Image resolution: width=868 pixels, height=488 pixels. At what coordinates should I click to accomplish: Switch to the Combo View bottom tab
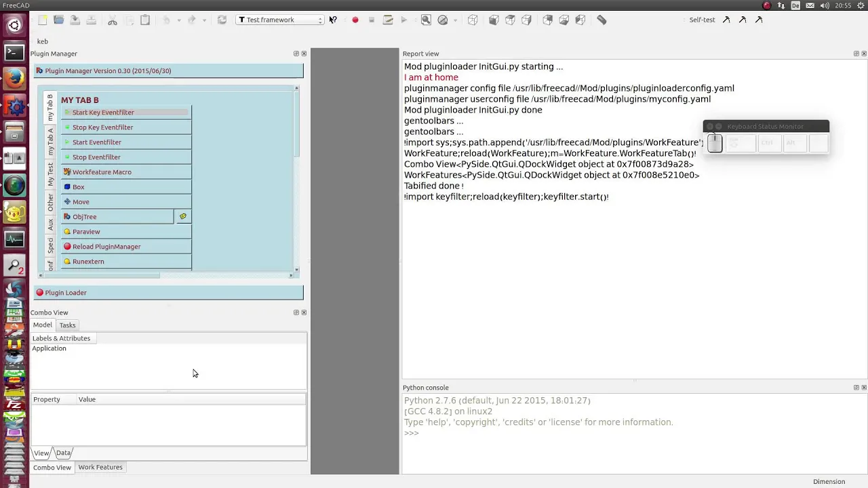[52, 468]
